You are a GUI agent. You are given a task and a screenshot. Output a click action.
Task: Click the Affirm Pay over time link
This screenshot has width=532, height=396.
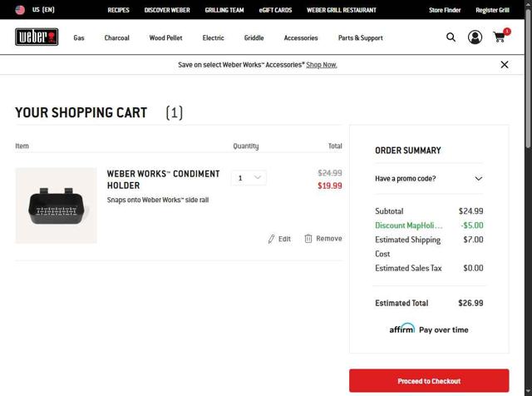pos(428,329)
